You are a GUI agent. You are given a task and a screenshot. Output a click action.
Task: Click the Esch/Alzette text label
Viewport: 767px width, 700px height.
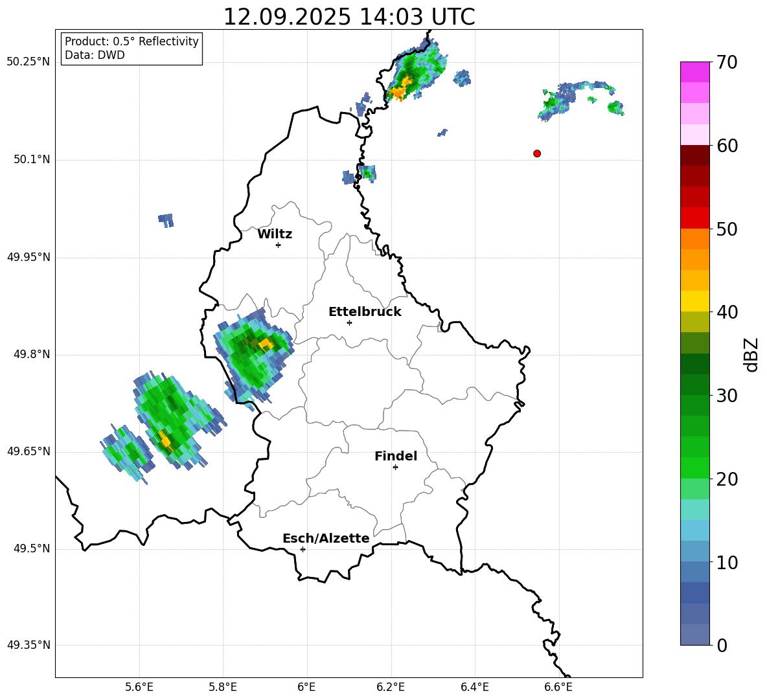[326, 539]
